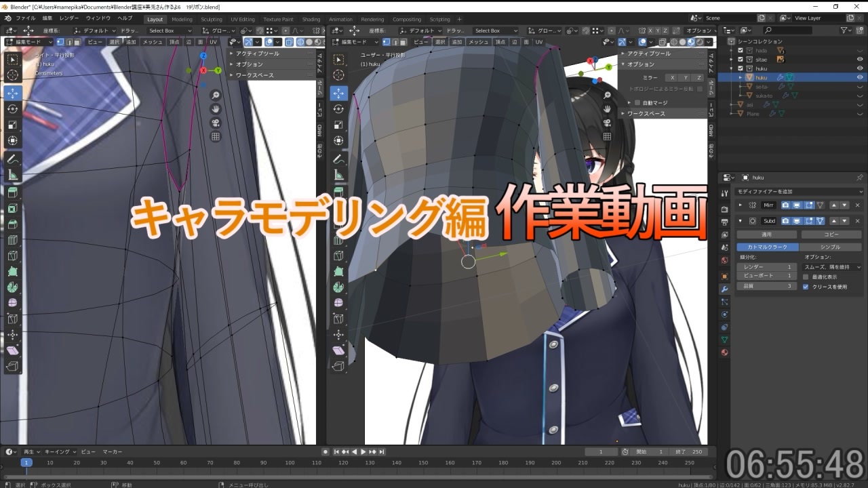Open the Modifier properties wrench tab
Screen dimensions: 868x488
tap(725, 289)
